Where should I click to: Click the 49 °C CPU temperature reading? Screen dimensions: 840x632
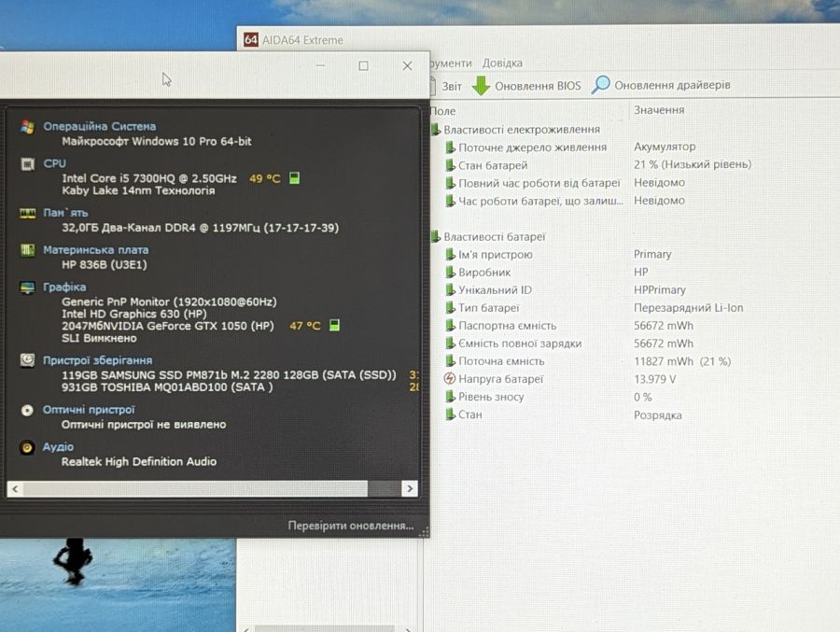pyautogui.click(x=265, y=178)
